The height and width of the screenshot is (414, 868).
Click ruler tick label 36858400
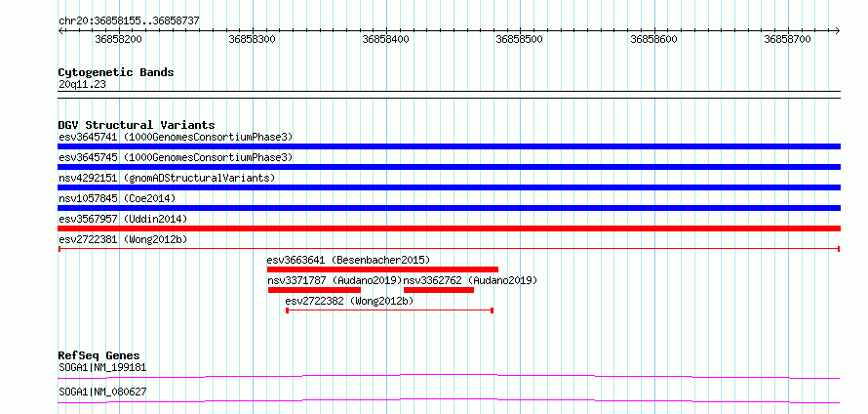[386, 39]
